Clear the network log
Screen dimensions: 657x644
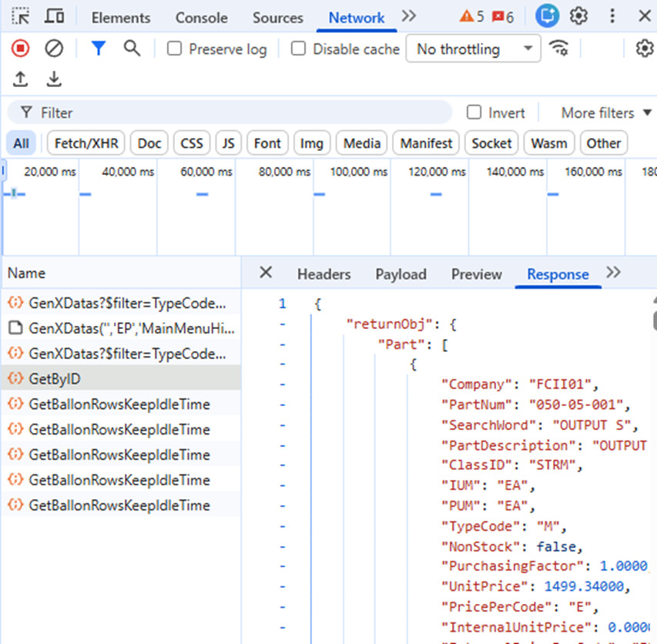coord(53,49)
